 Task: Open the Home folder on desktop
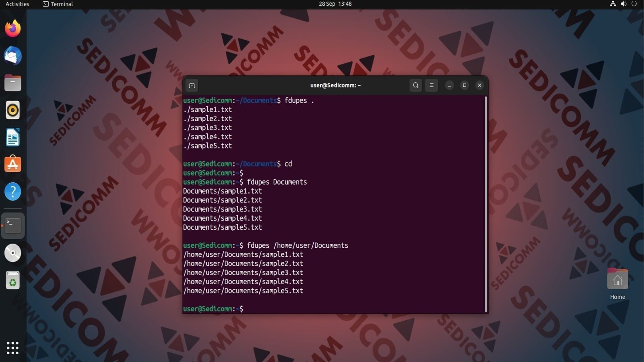(618, 284)
